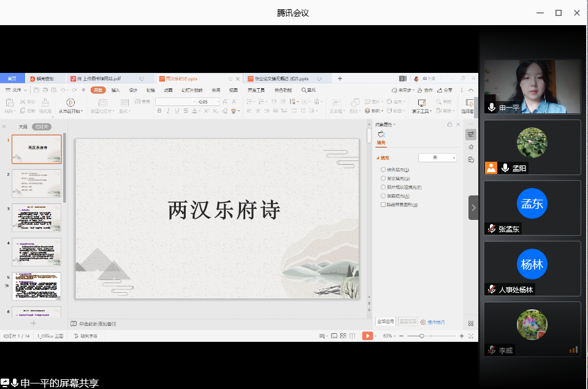Click the 分享 share button
This screenshot has width=588, height=389.
click(x=445, y=90)
